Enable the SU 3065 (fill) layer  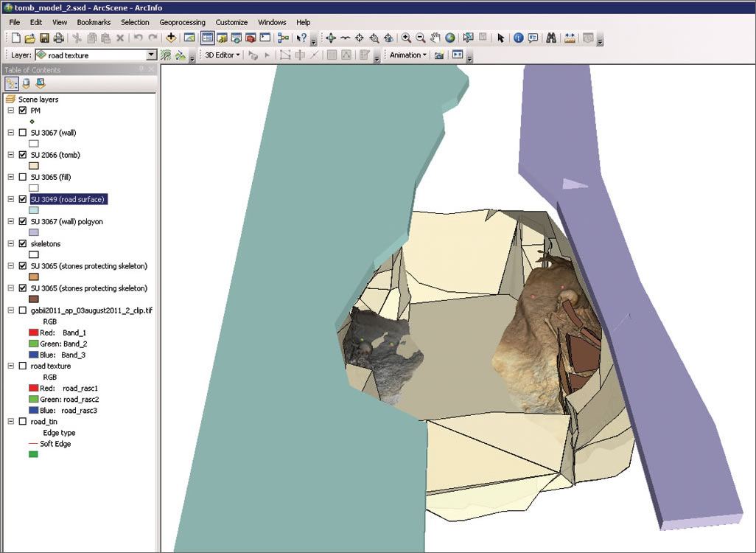click(23, 177)
